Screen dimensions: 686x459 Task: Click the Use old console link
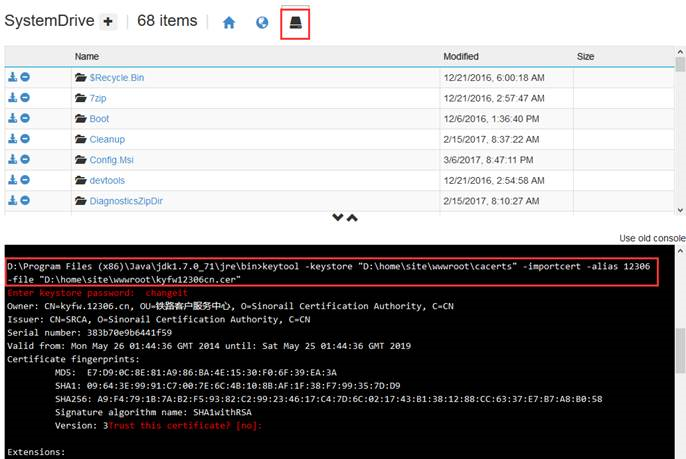652,238
